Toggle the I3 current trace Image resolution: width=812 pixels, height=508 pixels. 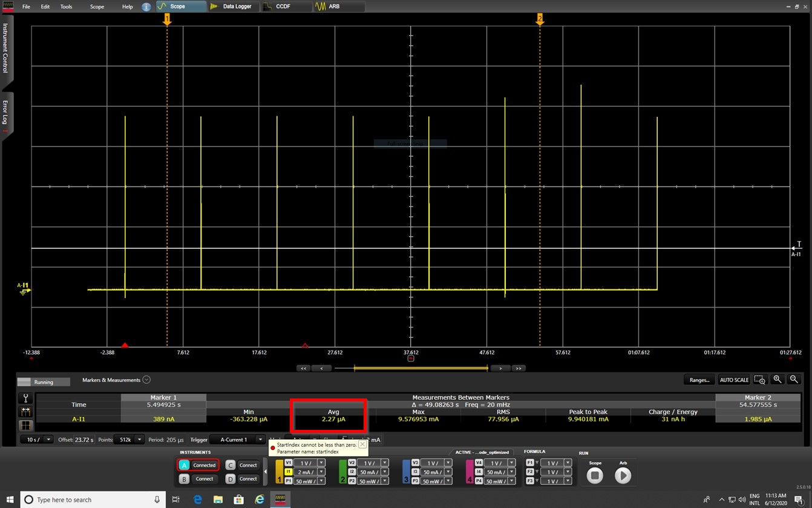tap(415, 472)
